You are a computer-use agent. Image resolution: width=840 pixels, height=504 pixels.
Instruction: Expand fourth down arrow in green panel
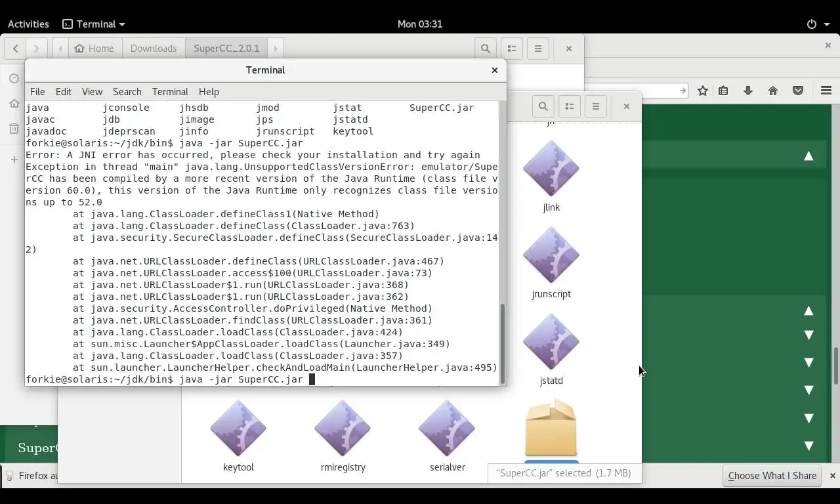809,419
